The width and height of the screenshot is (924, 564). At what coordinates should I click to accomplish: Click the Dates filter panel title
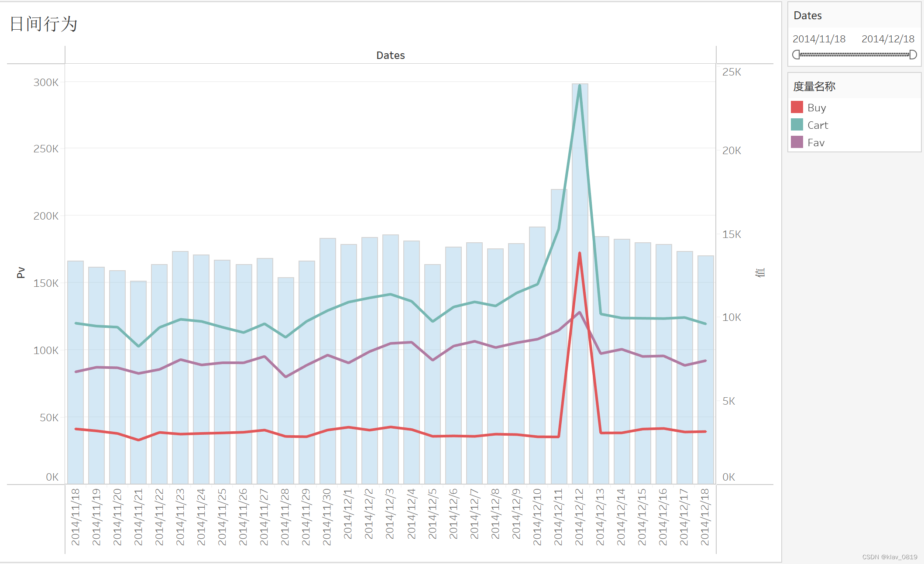(x=807, y=16)
